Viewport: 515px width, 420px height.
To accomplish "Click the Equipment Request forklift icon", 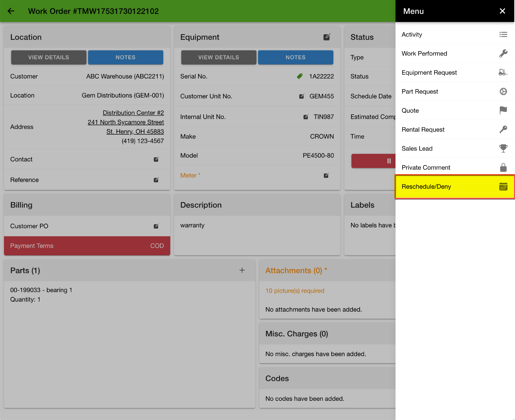I will point(503,72).
